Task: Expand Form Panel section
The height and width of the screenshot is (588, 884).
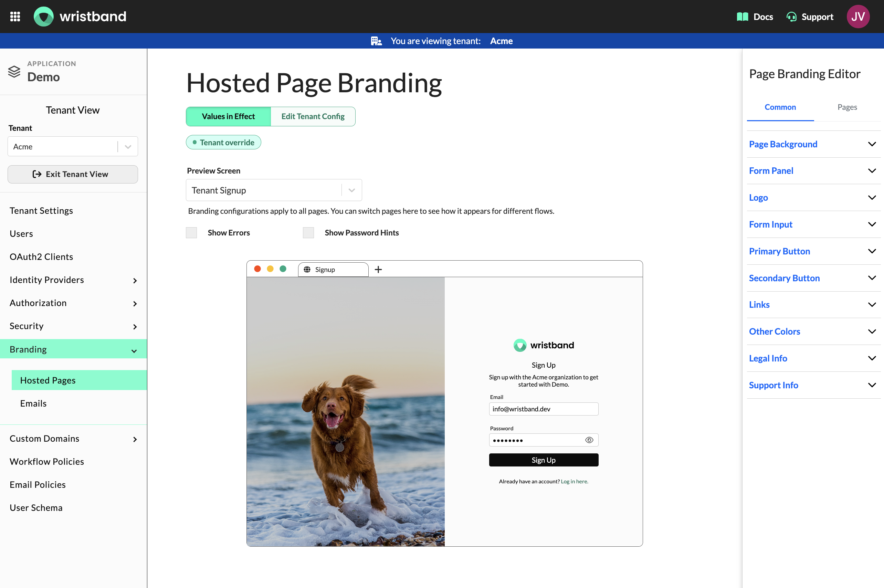Action: click(x=813, y=171)
